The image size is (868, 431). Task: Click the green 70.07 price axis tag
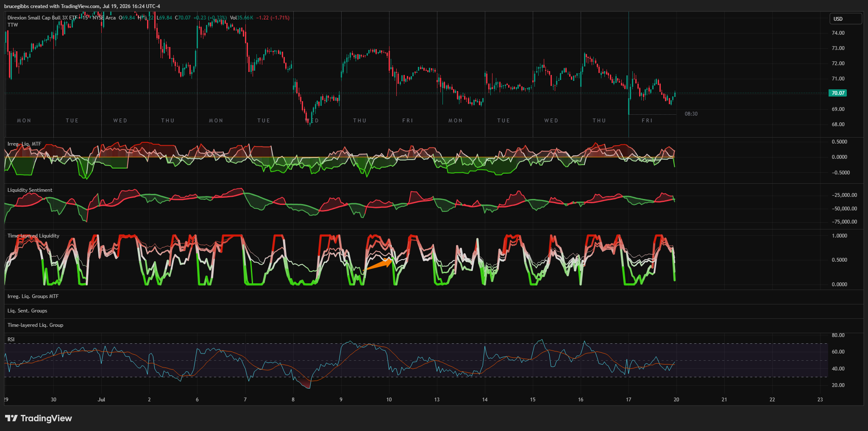pyautogui.click(x=837, y=93)
